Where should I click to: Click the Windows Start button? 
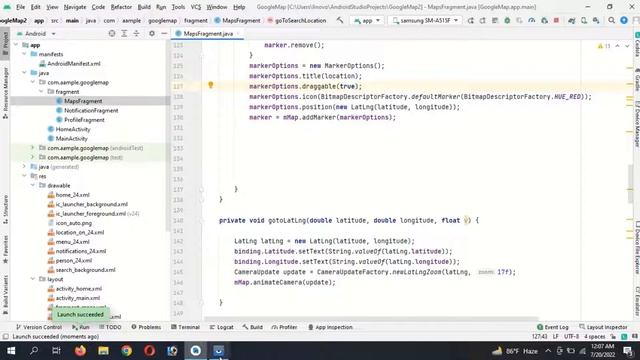click(11, 351)
